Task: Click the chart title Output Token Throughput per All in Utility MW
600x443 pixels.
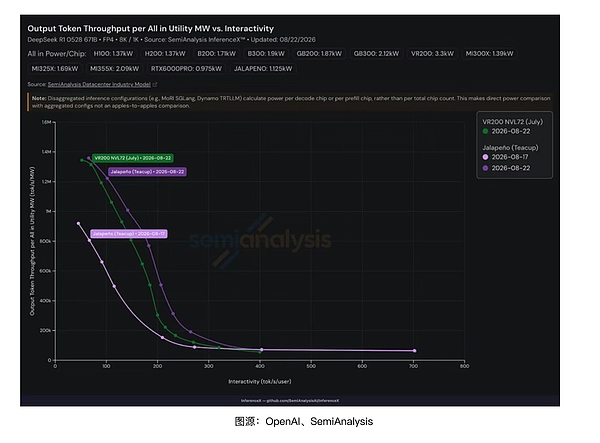Action: point(150,28)
